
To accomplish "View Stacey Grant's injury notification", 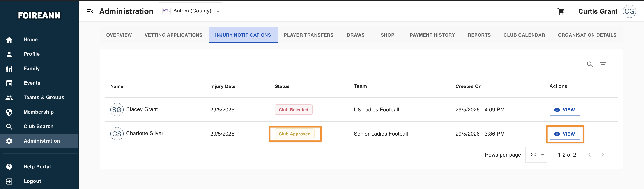I will [x=564, y=110].
